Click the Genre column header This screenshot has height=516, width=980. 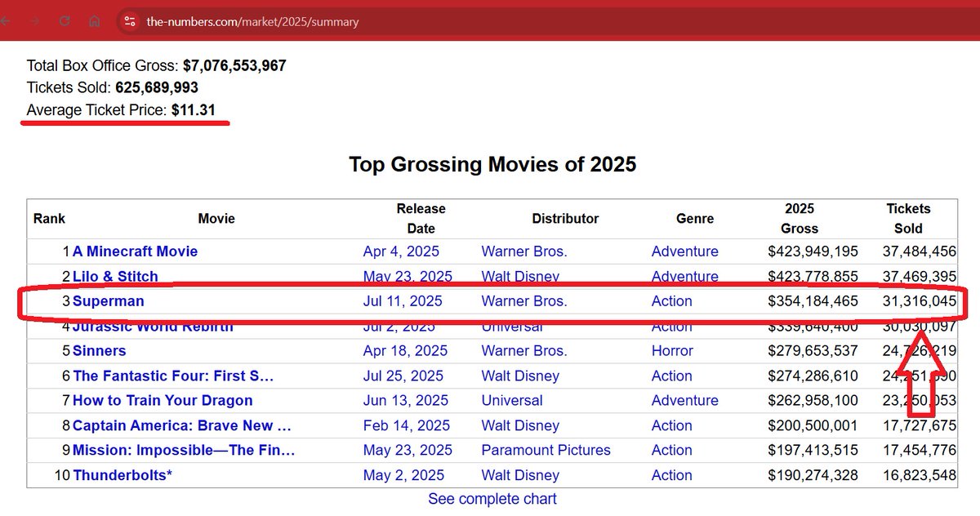[x=695, y=219]
